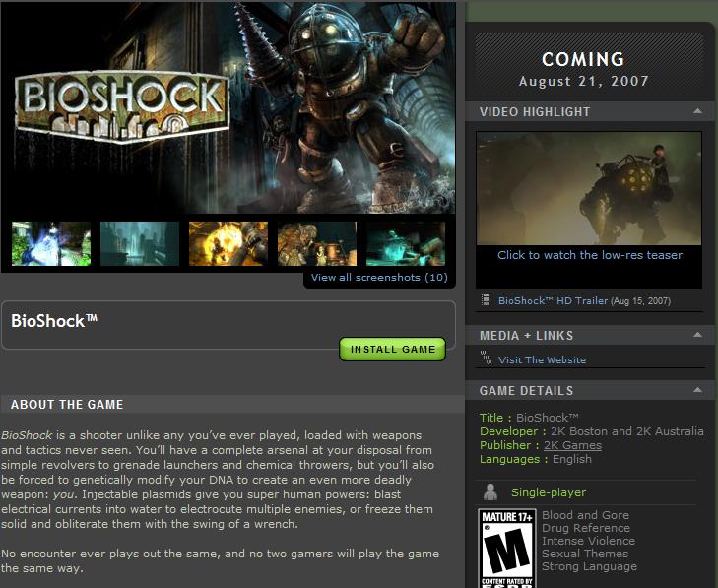The height and width of the screenshot is (588, 718).
Task: Click to watch the low-res teaser
Action: tap(590, 255)
